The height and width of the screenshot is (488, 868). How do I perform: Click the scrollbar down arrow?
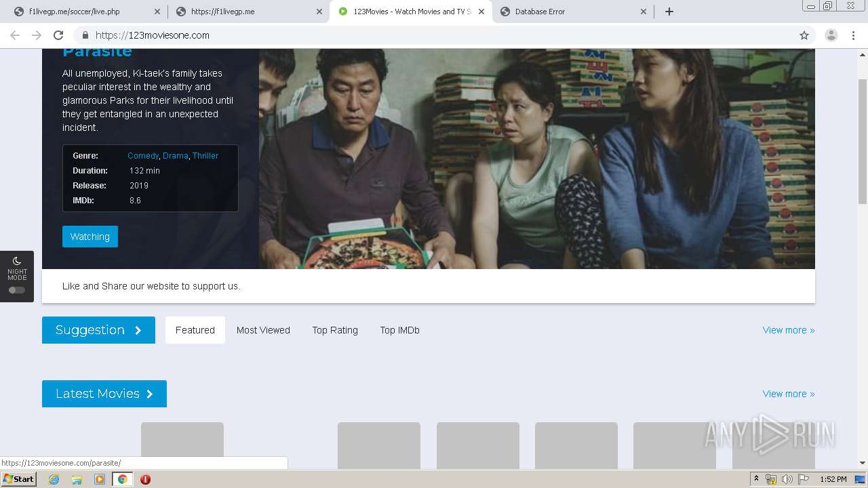click(863, 463)
